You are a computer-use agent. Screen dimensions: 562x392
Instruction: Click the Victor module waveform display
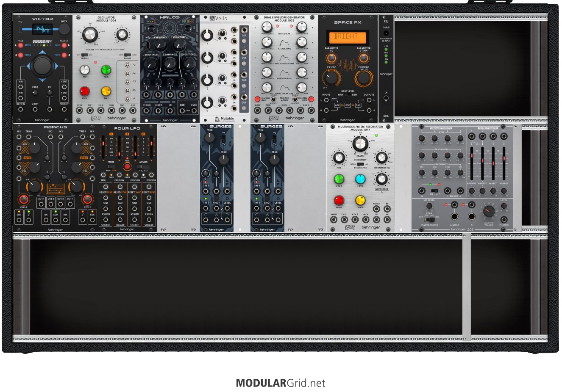[x=42, y=29]
